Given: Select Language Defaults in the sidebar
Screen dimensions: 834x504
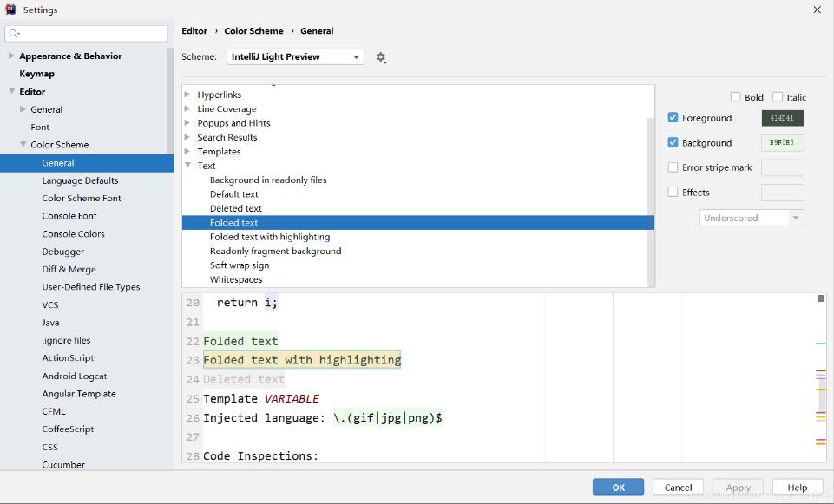Looking at the screenshot, I should point(80,180).
